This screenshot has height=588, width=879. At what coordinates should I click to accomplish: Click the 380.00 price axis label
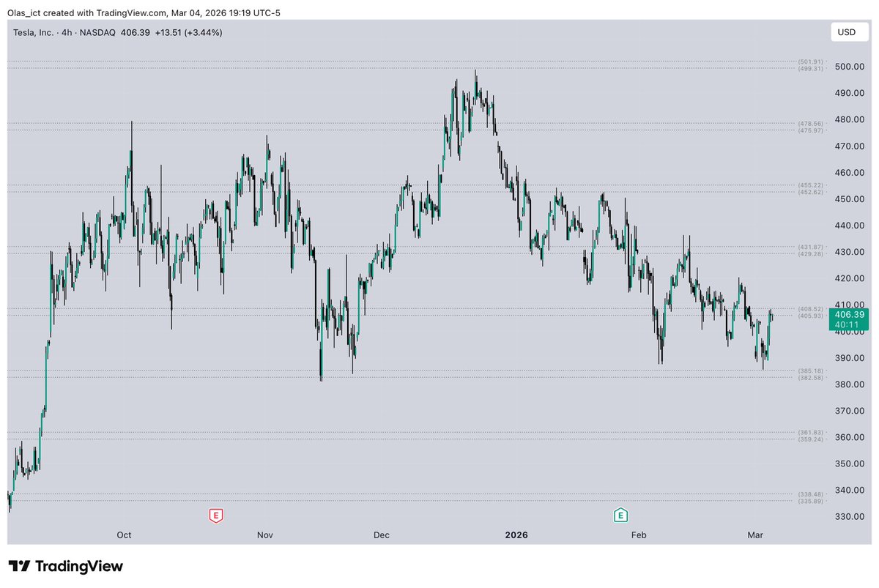(x=848, y=384)
